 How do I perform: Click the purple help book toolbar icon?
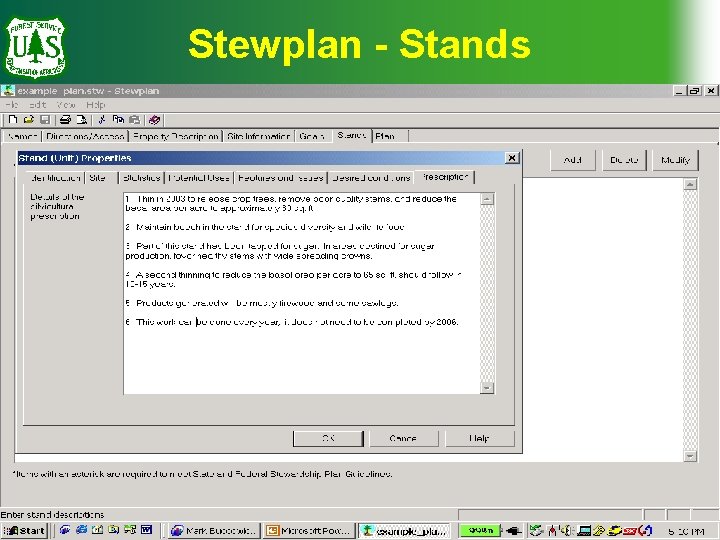click(154, 120)
